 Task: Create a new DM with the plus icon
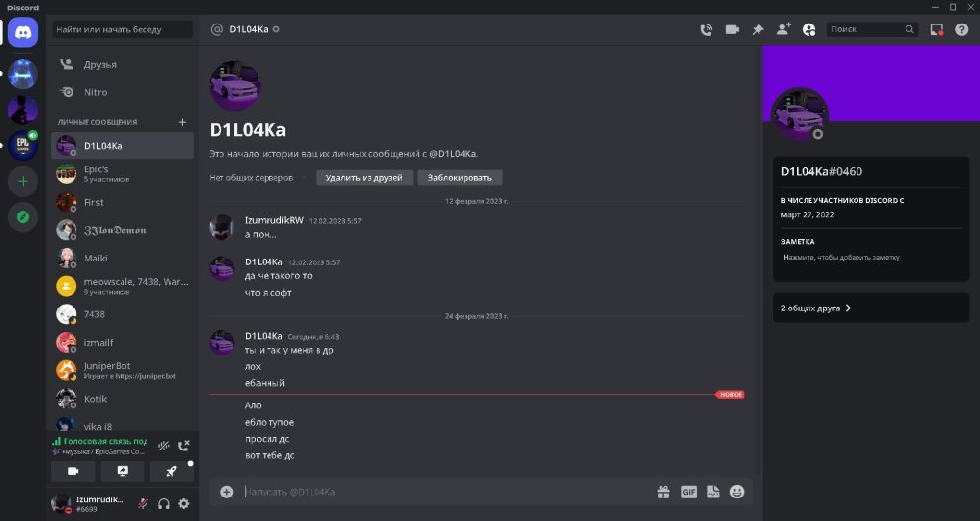tap(182, 122)
